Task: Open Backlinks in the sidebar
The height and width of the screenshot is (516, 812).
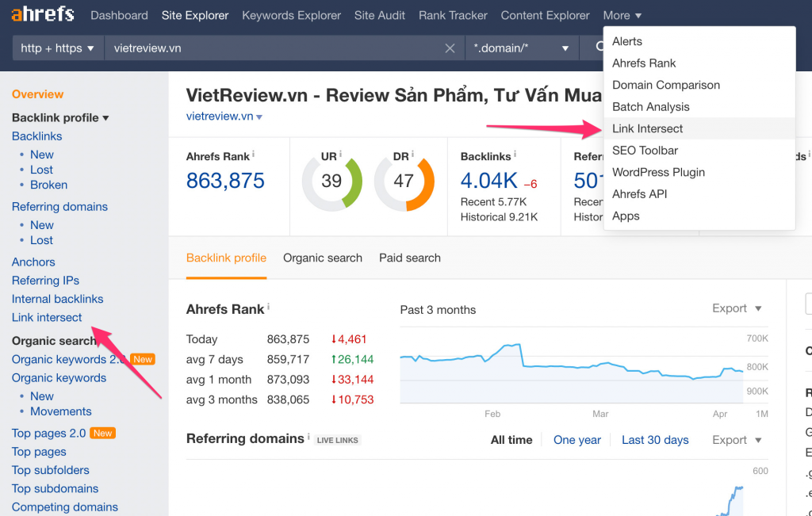Action: 36,136
